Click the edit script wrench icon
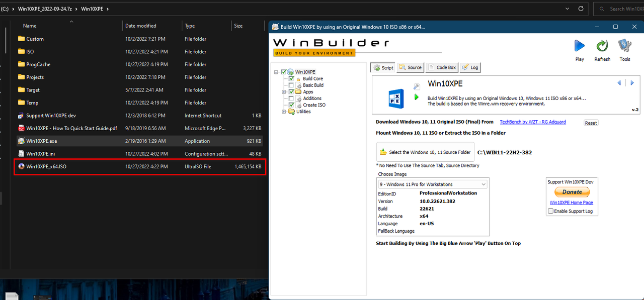This screenshot has height=300, width=644. point(417,86)
